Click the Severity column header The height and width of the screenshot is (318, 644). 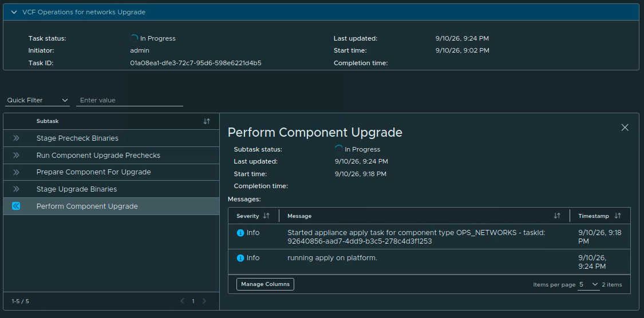pyautogui.click(x=248, y=216)
